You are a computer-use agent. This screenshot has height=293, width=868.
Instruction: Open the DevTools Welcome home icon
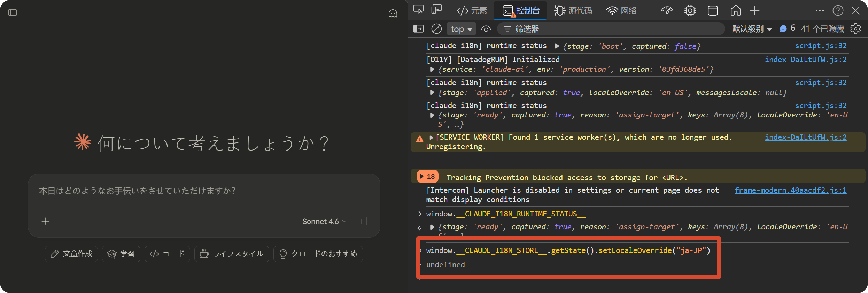(735, 11)
